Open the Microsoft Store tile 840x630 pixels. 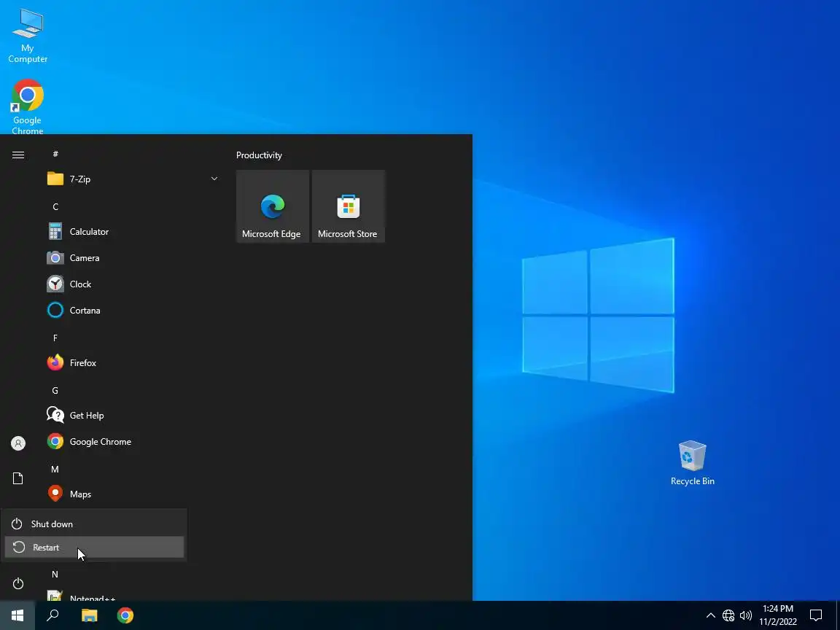point(349,206)
